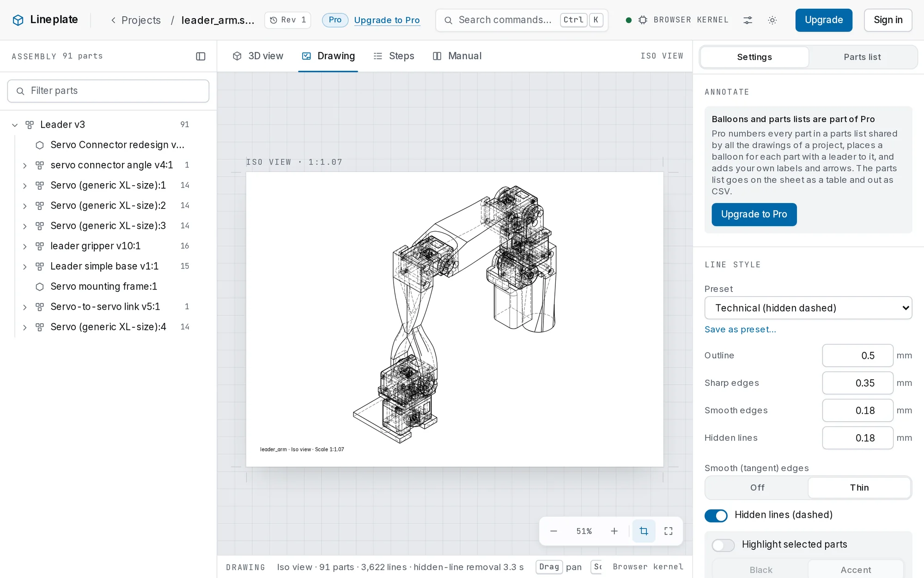Click the Sharp edges width field
The image size is (924, 578).
coord(857,383)
